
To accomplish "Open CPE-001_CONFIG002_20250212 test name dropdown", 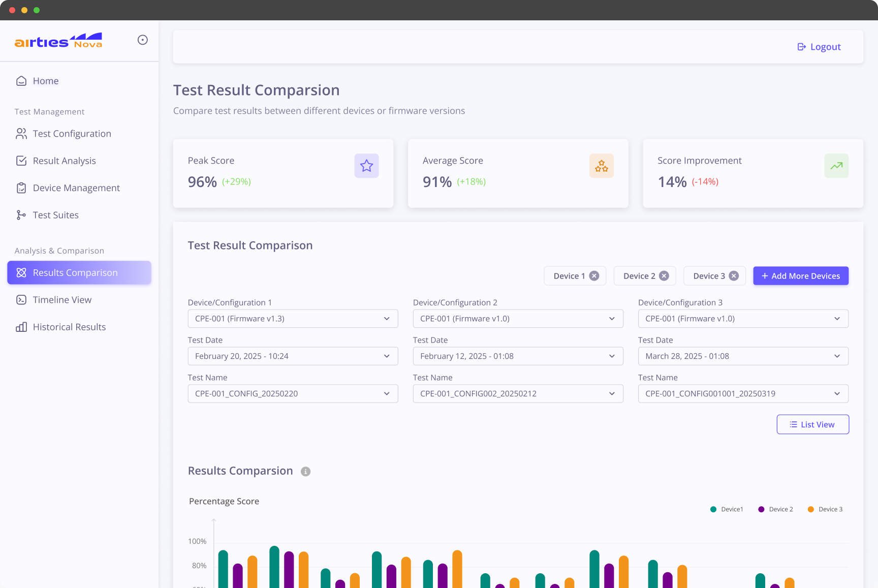I will coord(518,394).
